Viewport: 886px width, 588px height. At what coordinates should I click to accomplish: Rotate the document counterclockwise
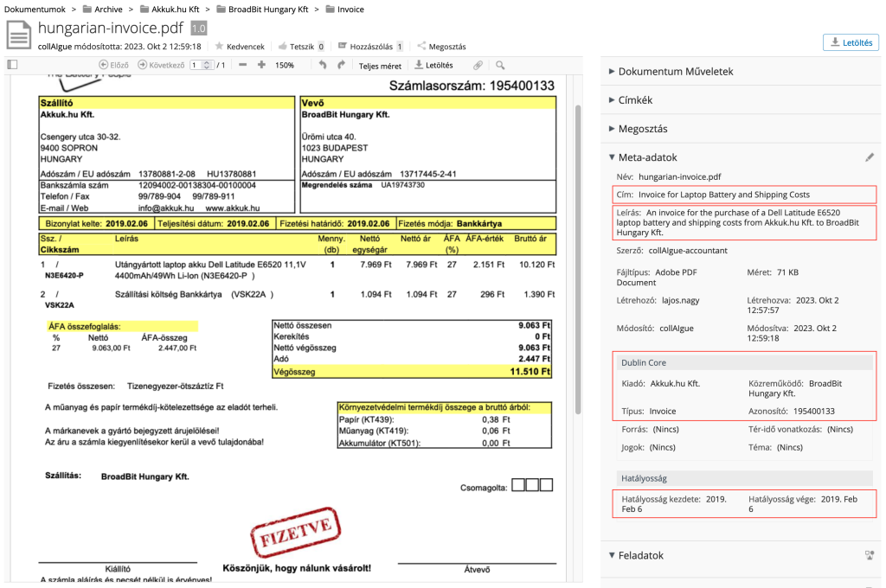[x=322, y=65]
